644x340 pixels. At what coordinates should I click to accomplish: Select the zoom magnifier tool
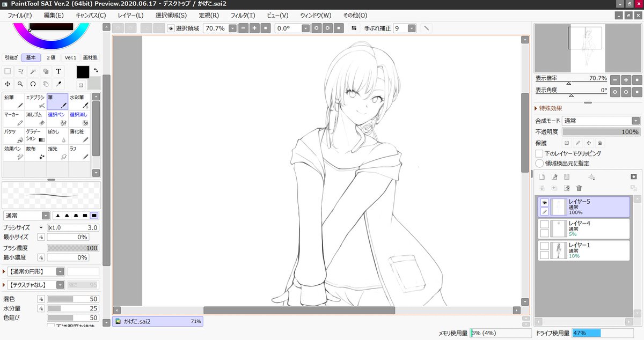click(x=20, y=84)
